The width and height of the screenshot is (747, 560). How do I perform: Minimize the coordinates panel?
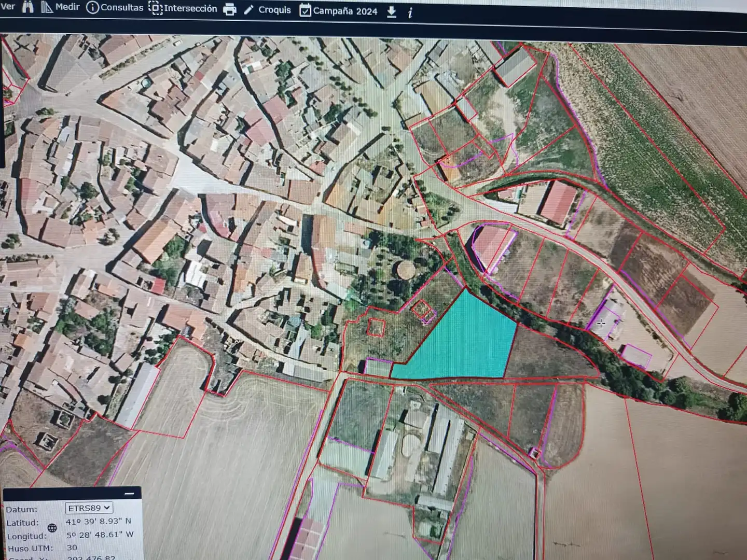pyautogui.click(x=130, y=494)
